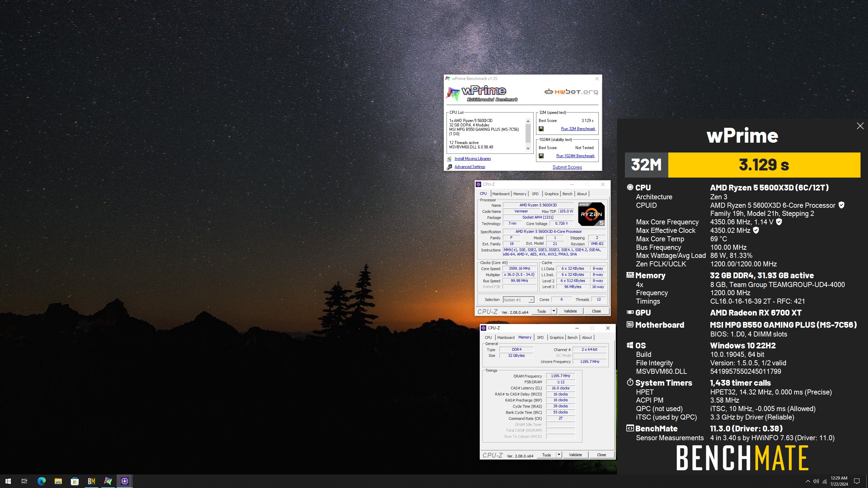Click the wPrime window title icon
This screenshot has width=868, height=488.
[448, 79]
